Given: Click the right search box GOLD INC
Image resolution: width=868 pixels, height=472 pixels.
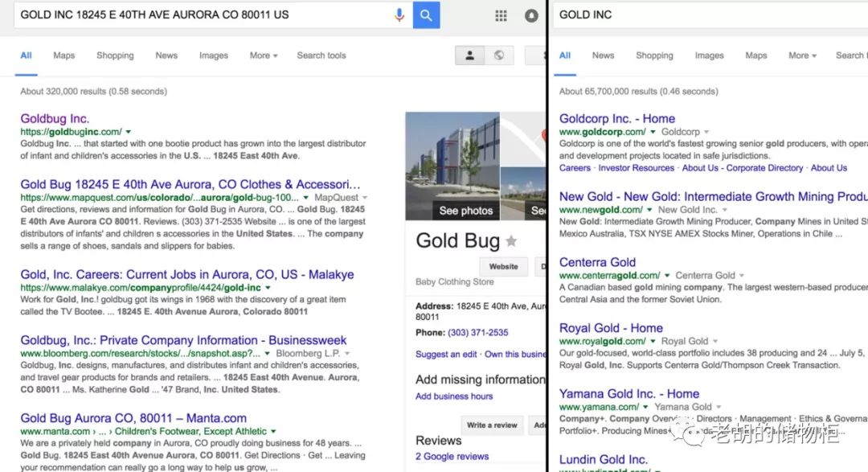Looking at the screenshot, I should coord(711,15).
